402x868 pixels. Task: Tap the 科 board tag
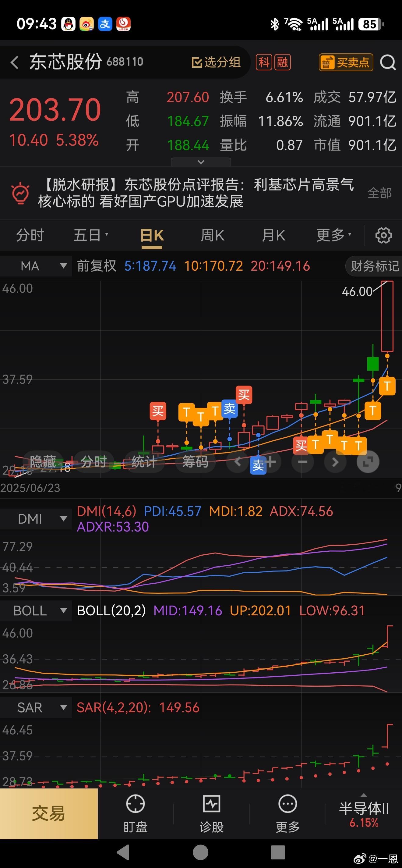point(264,62)
